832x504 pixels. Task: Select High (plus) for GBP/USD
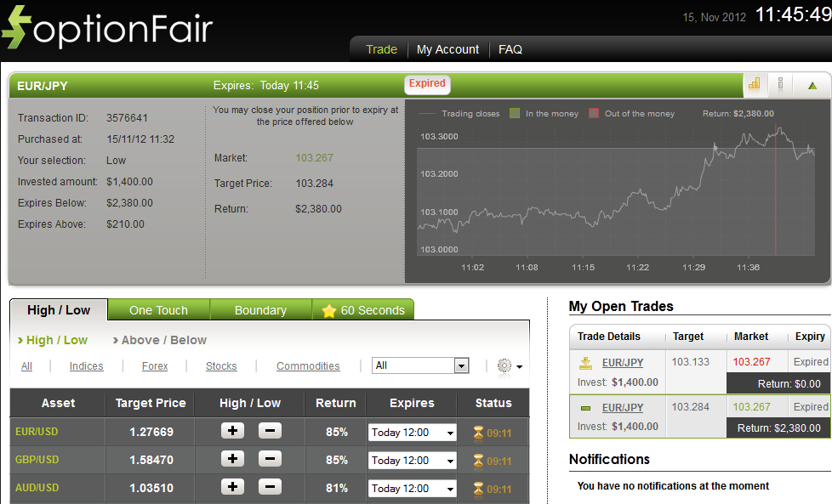[232, 458]
